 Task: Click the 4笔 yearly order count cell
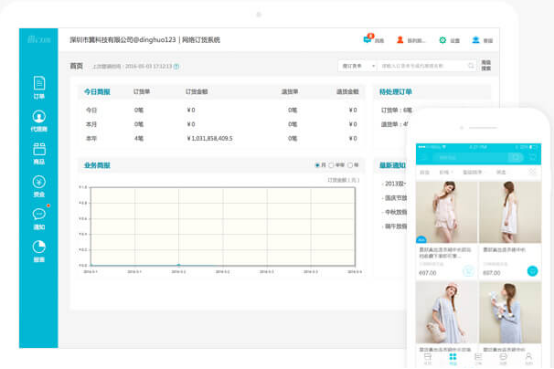tap(139, 138)
